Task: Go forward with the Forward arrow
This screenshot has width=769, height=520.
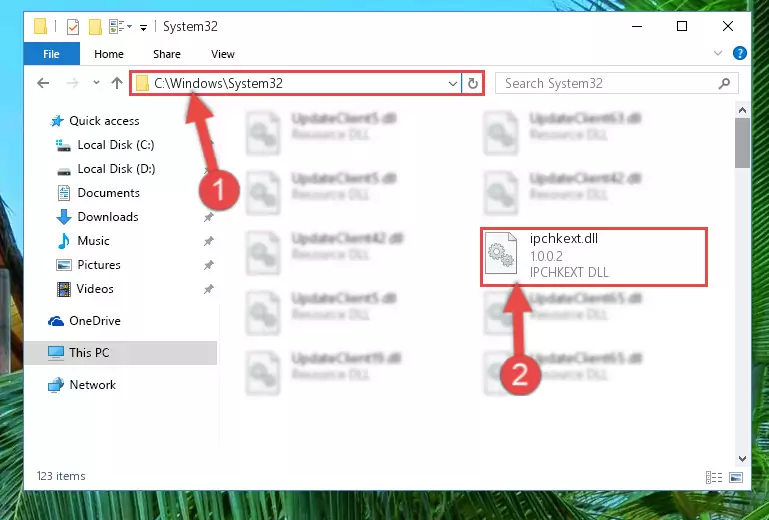Action: (x=72, y=83)
